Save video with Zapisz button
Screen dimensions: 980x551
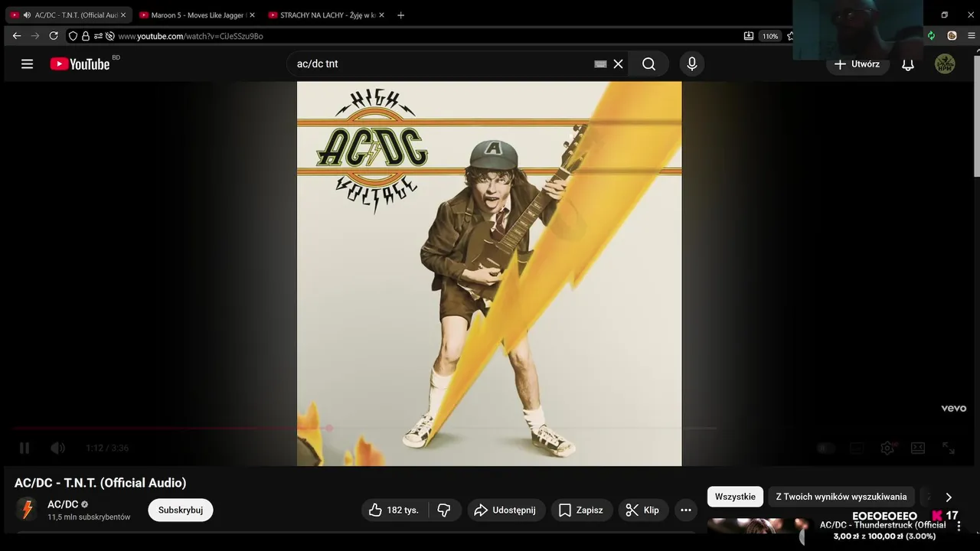[x=582, y=510]
